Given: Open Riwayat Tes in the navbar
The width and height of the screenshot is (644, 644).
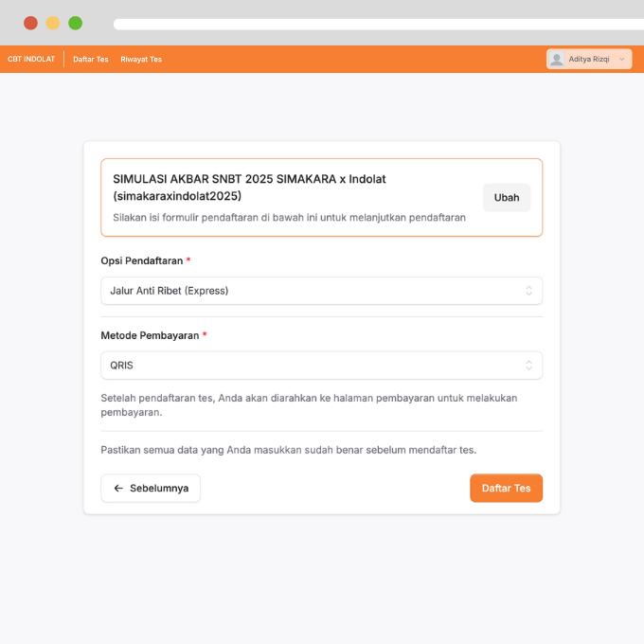Looking at the screenshot, I should (x=141, y=59).
